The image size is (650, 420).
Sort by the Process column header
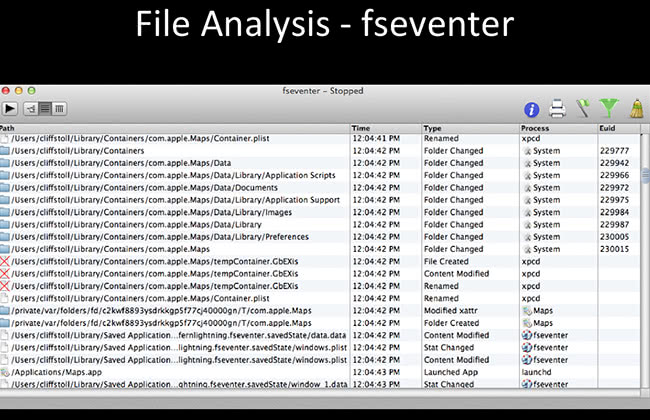(x=558, y=128)
